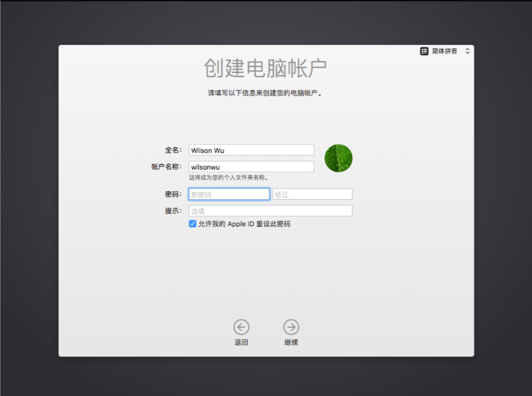Click the 帐户名称 label
Image resolution: width=532 pixels, height=396 pixels.
pos(167,167)
